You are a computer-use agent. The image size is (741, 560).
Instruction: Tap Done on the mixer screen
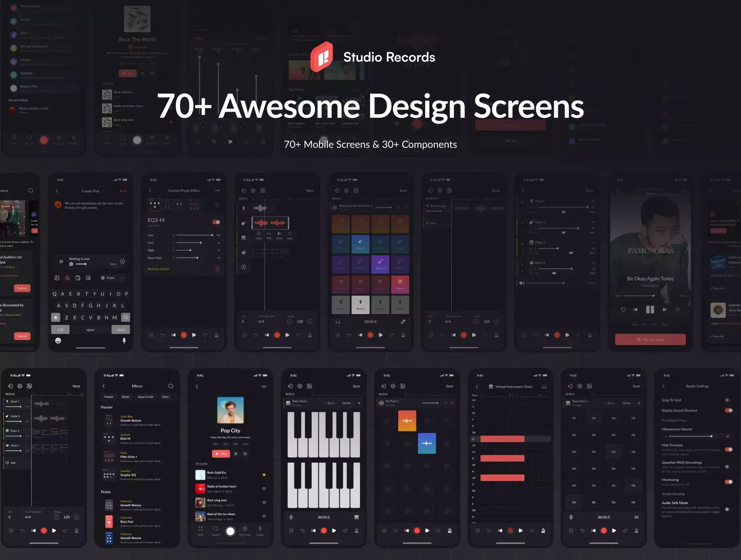pos(589,191)
